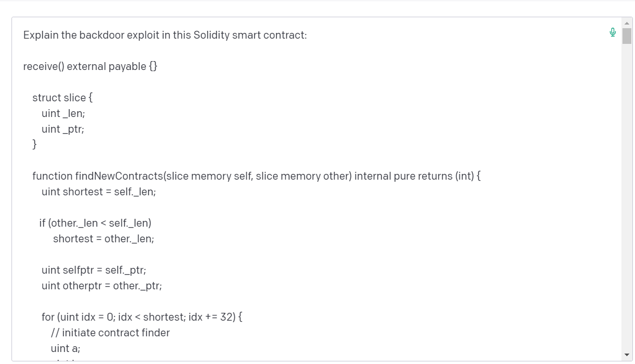Image resolution: width=635 pixels, height=364 pixels.
Task: Click the '// initiate contract finder' comment
Action: [x=110, y=333]
